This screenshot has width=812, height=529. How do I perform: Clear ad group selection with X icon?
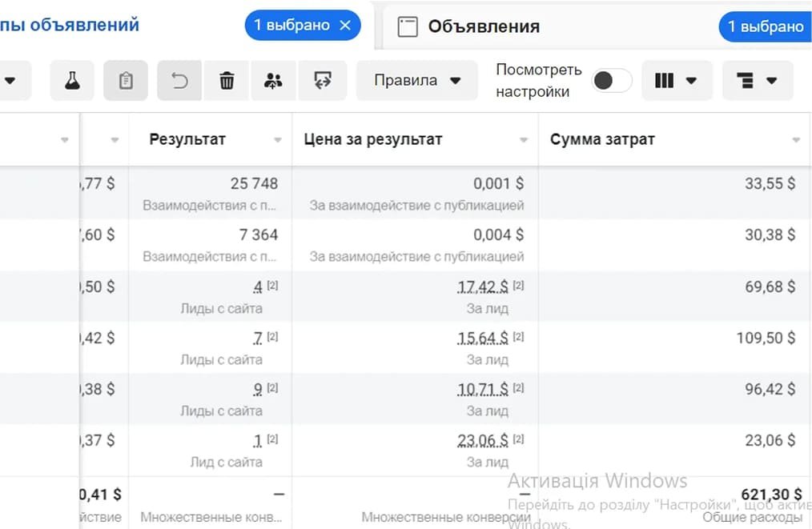point(345,26)
